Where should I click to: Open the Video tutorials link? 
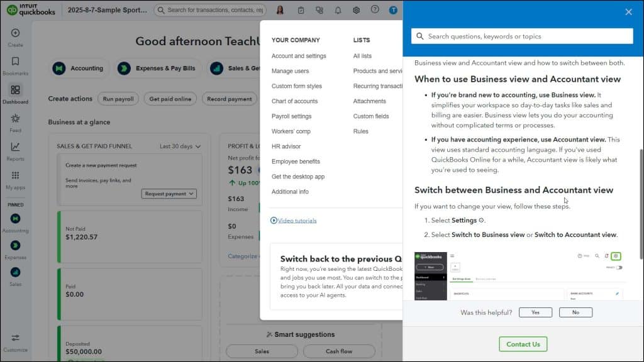(x=294, y=220)
